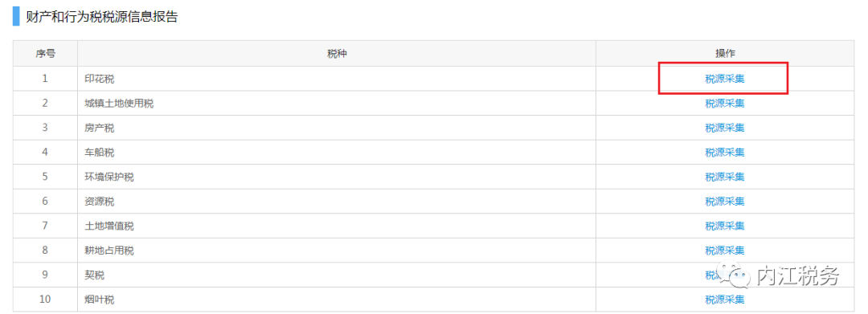Screen dimensions: 868x314
Task: Click the 内江税务 watermark text
Action: (798, 276)
